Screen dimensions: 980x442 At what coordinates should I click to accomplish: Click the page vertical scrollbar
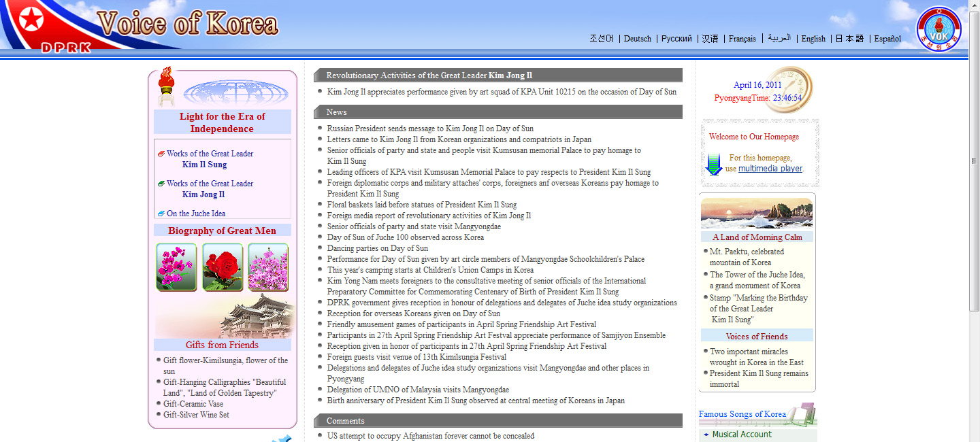pos(974,204)
